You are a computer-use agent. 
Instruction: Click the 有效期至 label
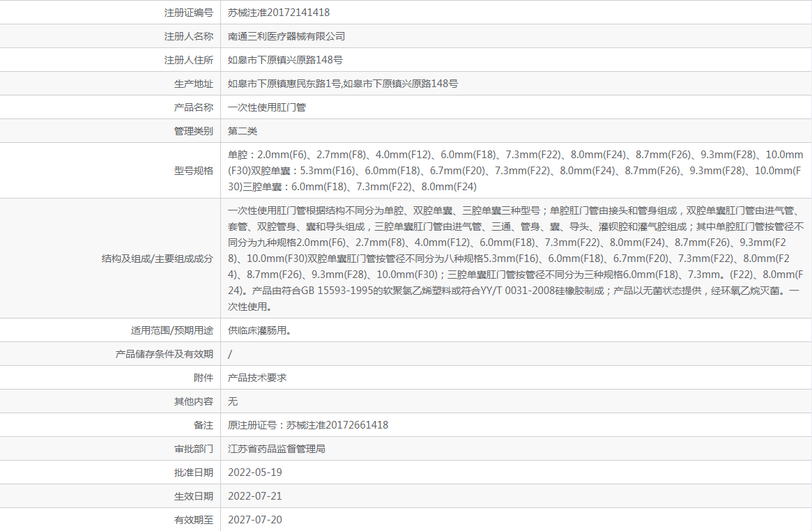(x=194, y=520)
